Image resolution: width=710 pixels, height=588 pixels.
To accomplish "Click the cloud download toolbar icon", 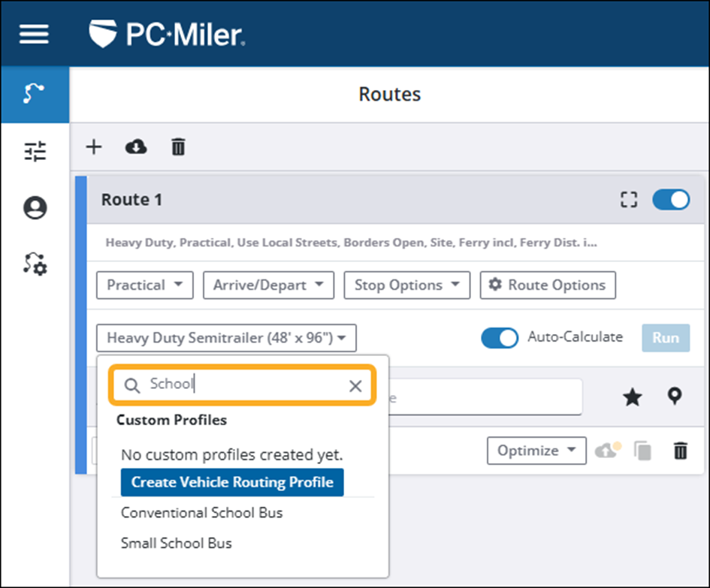I will 136,147.
